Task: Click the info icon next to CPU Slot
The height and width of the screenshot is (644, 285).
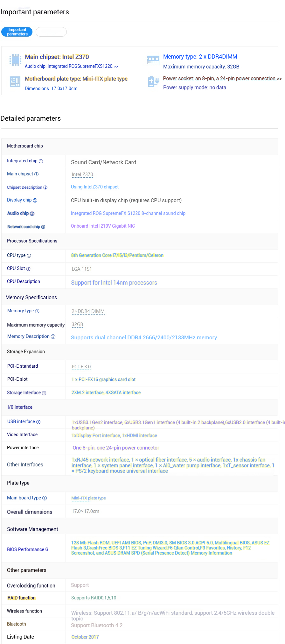Action: (28, 269)
